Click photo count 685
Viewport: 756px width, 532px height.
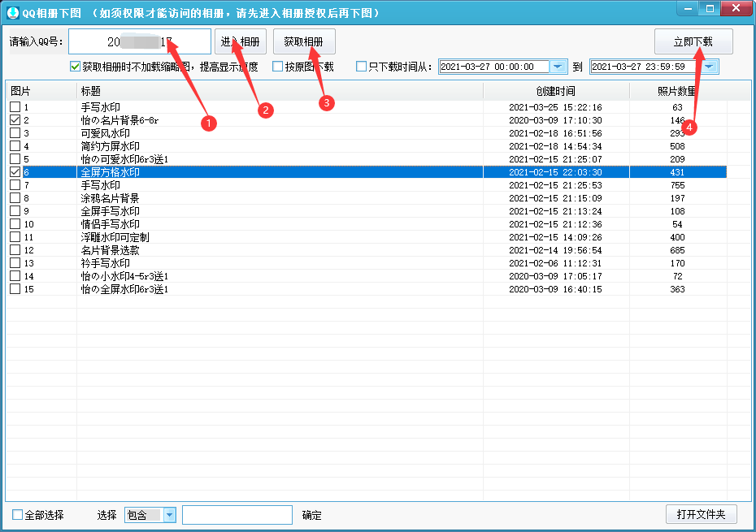coord(677,250)
